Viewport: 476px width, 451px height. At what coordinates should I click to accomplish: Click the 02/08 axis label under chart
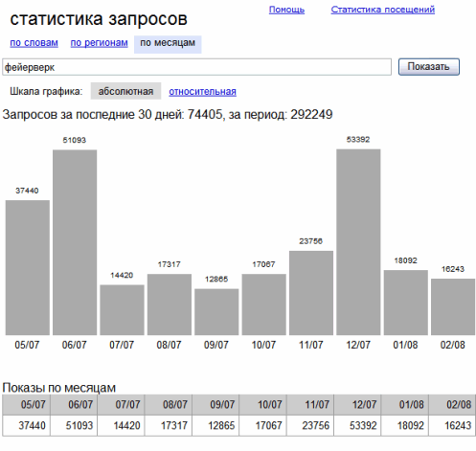(453, 345)
